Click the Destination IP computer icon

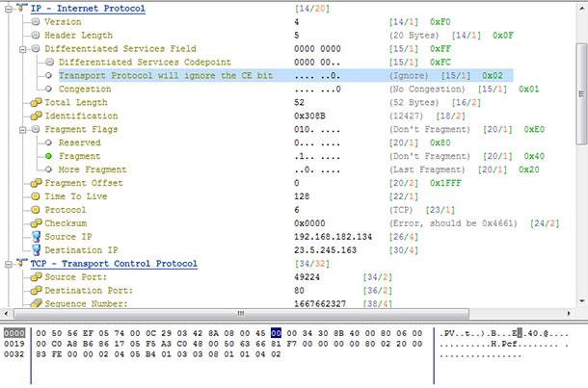coord(36,249)
